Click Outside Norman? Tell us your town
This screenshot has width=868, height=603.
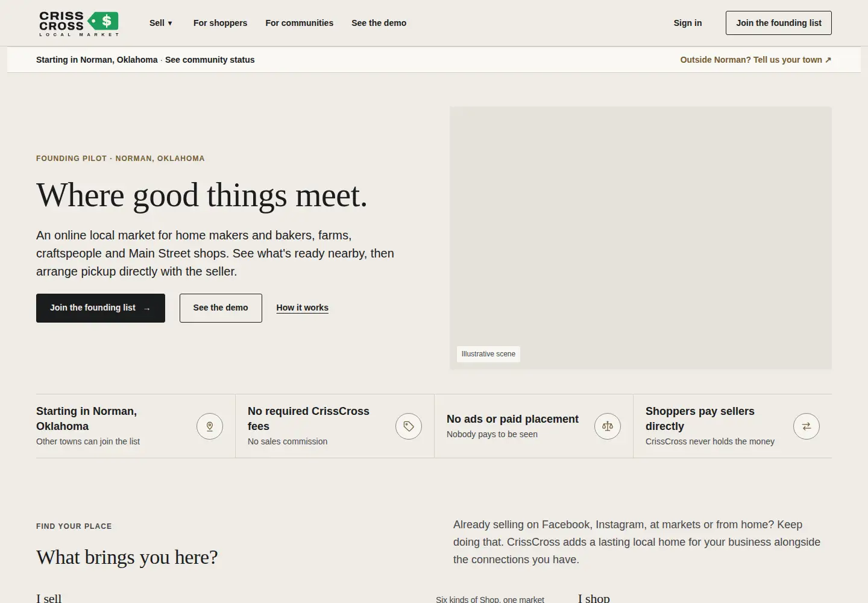[x=756, y=60]
